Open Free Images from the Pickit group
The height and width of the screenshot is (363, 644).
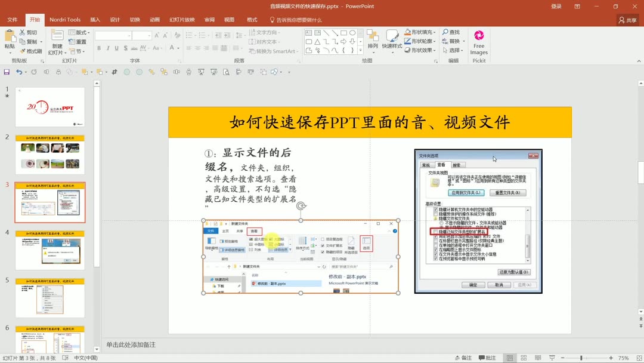[478, 41]
